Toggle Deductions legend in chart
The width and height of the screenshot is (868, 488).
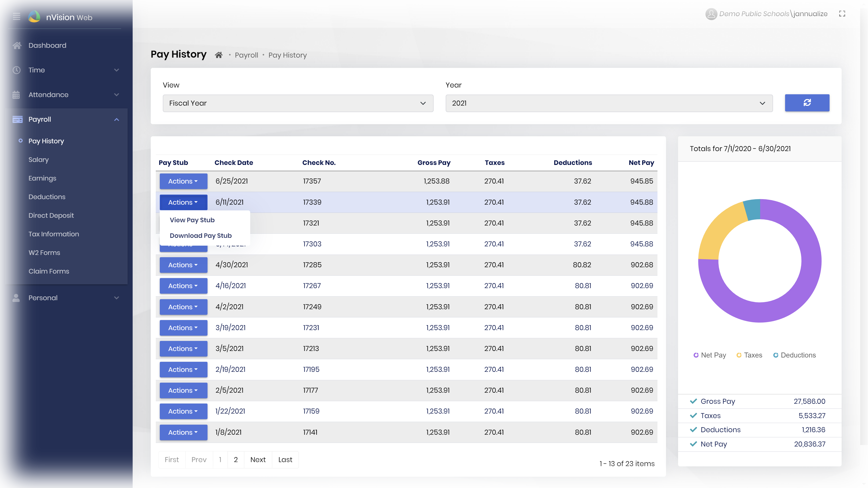(794, 355)
